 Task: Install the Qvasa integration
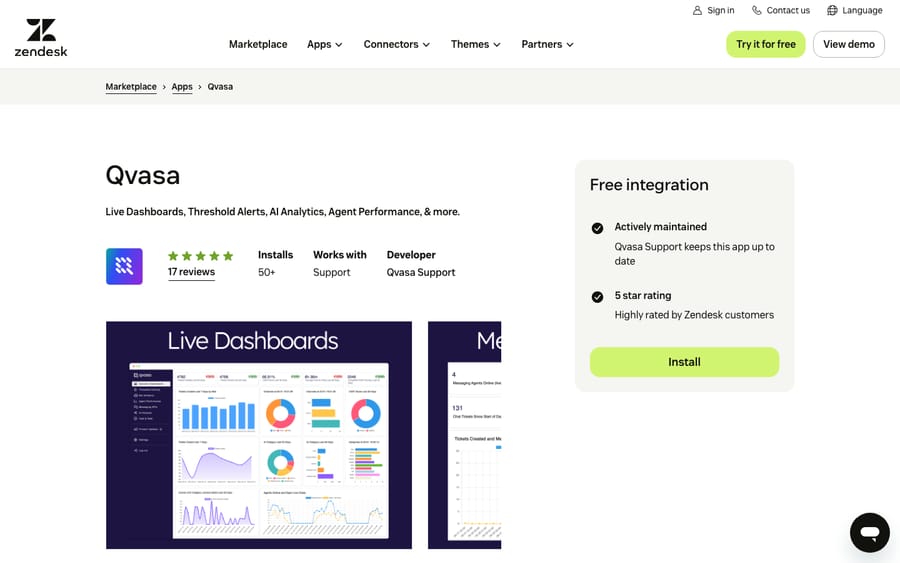pyautogui.click(x=684, y=362)
